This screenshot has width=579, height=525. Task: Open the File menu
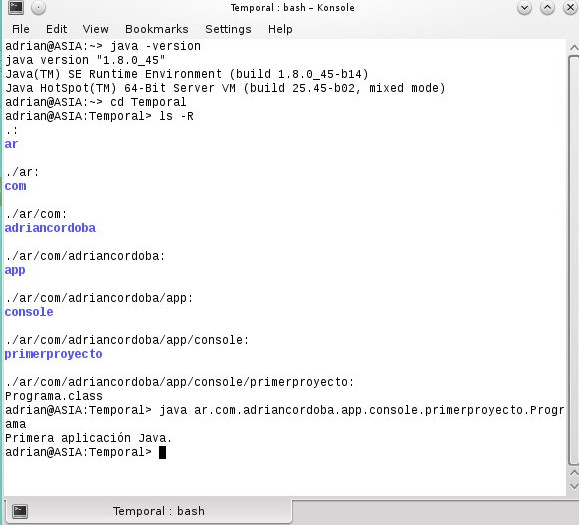tap(21, 29)
